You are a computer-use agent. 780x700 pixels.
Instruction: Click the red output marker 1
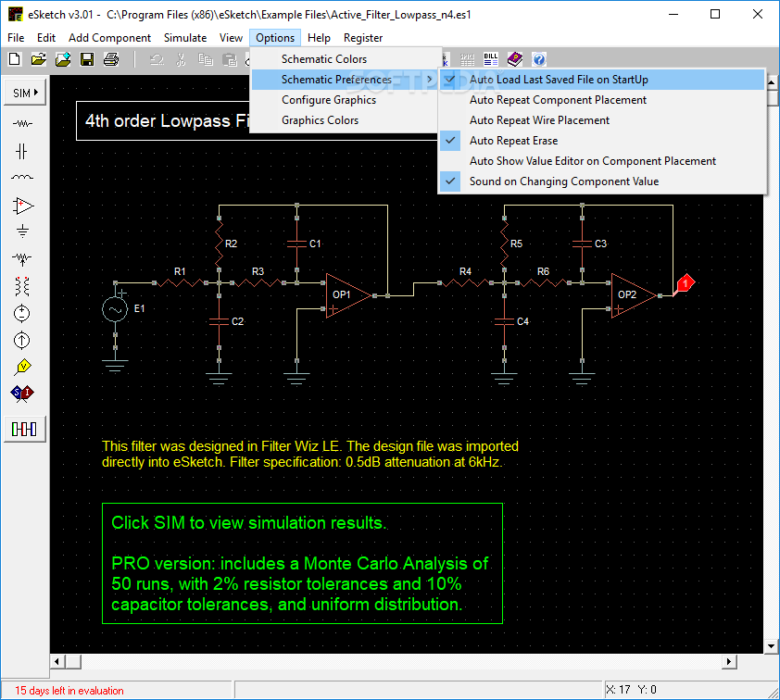685,283
